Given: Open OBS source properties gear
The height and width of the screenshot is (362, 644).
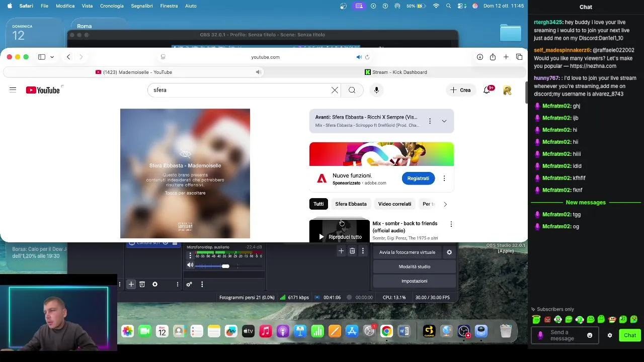Looking at the screenshot, I should tap(155, 285).
